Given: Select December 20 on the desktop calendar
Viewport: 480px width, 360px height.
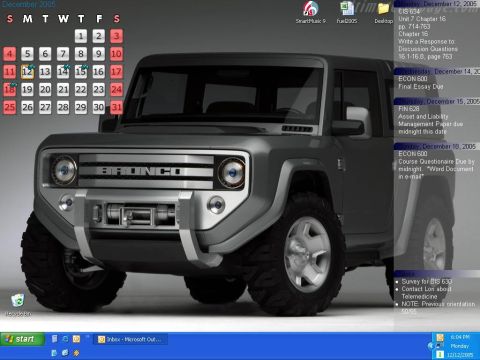Looking at the screenshot, I should point(45,89).
